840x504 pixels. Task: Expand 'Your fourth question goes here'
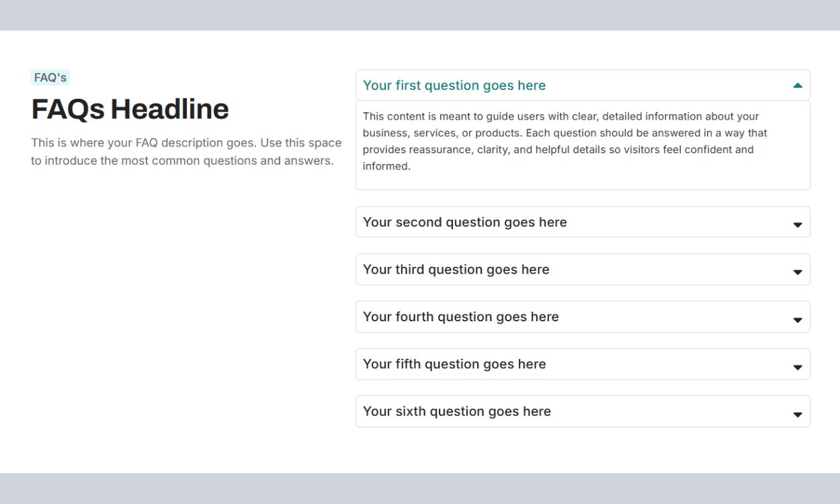point(461,317)
